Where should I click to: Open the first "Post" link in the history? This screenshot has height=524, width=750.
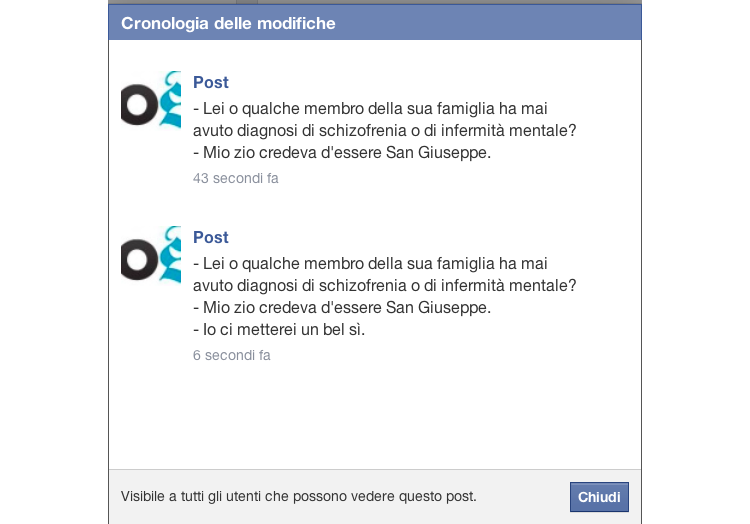[x=211, y=83]
